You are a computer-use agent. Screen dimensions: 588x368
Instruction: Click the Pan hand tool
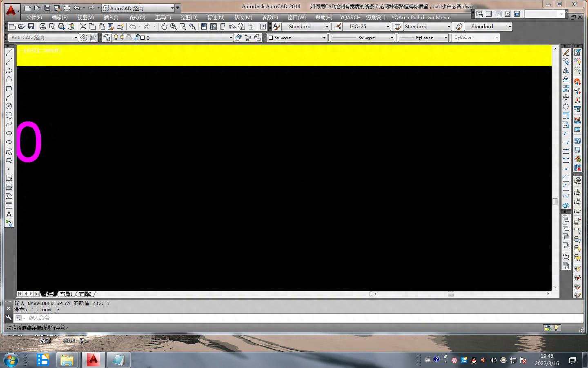[164, 27]
